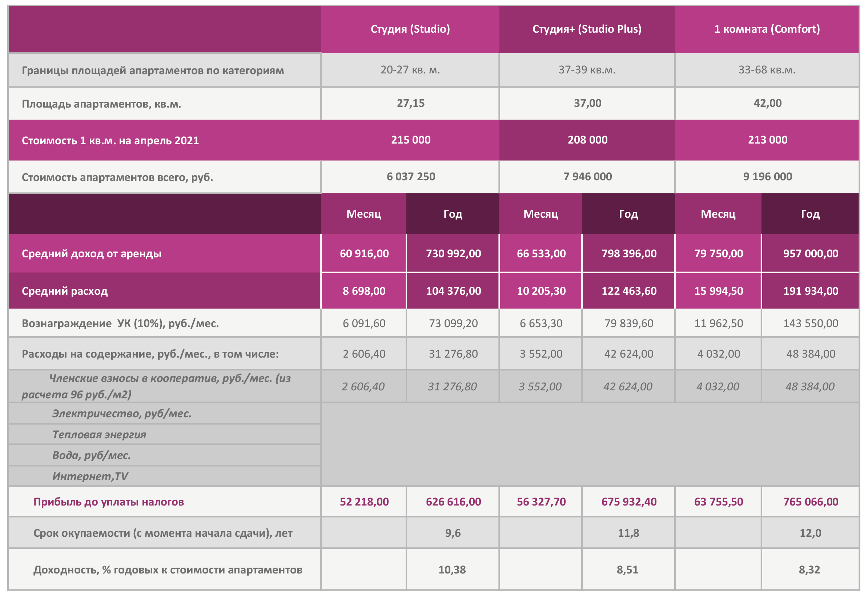Select payback period value 9,6
This screenshot has height=596, width=868.
click(x=453, y=533)
